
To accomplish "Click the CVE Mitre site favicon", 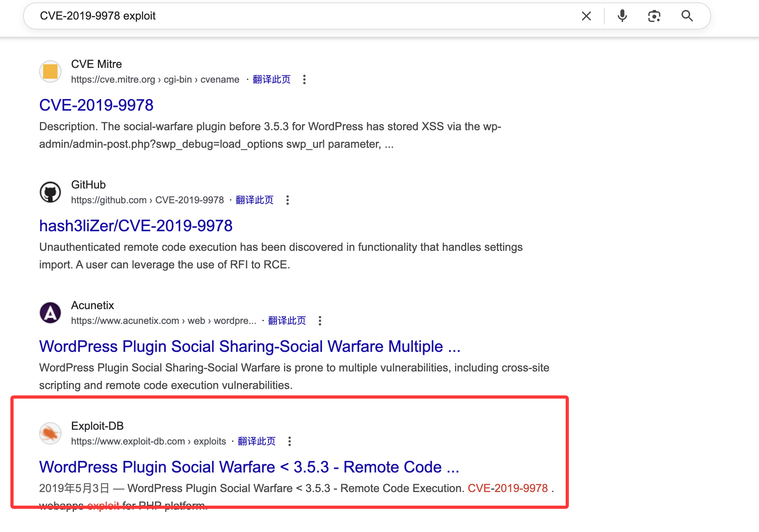I will click(50, 71).
